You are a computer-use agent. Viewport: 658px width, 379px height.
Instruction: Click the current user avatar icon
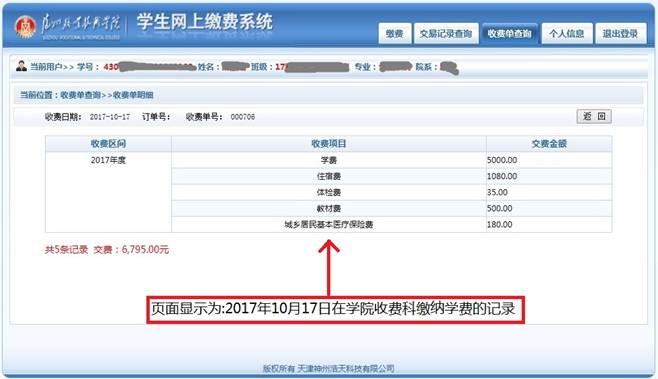tap(21, 66)
